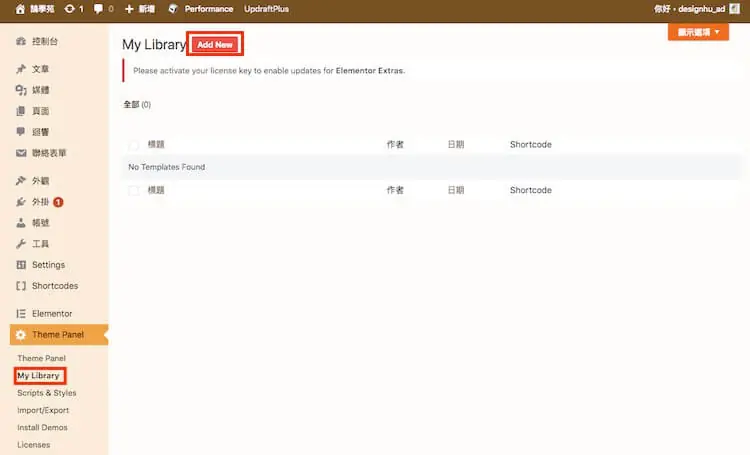Image resolution: width=750 pixels, height=455 pixels.
Task: Click the footer Shortcode column label
Action: click(x=530, y=190)
